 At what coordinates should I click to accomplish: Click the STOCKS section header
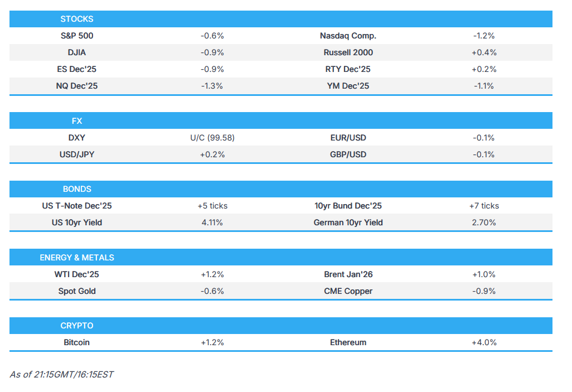coord(77,19)
